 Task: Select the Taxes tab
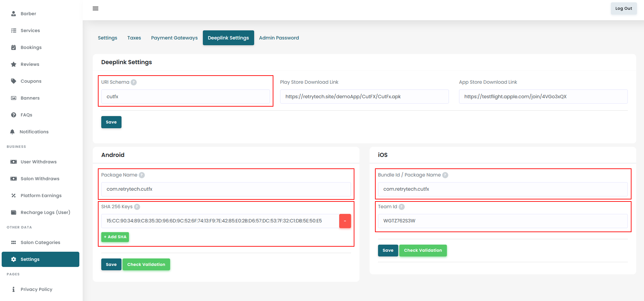tap(134, 38)
